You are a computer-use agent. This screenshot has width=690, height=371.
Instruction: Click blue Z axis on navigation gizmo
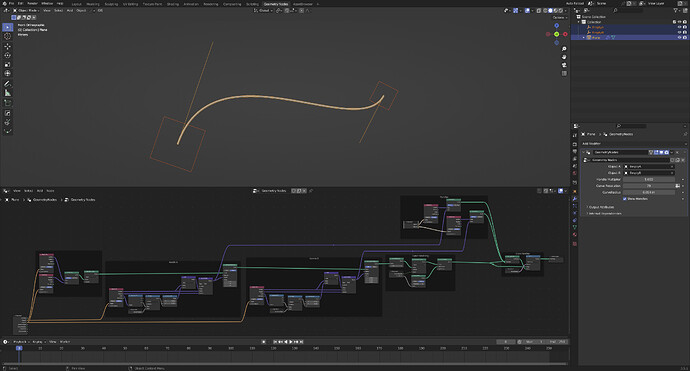tap(557, 26)
